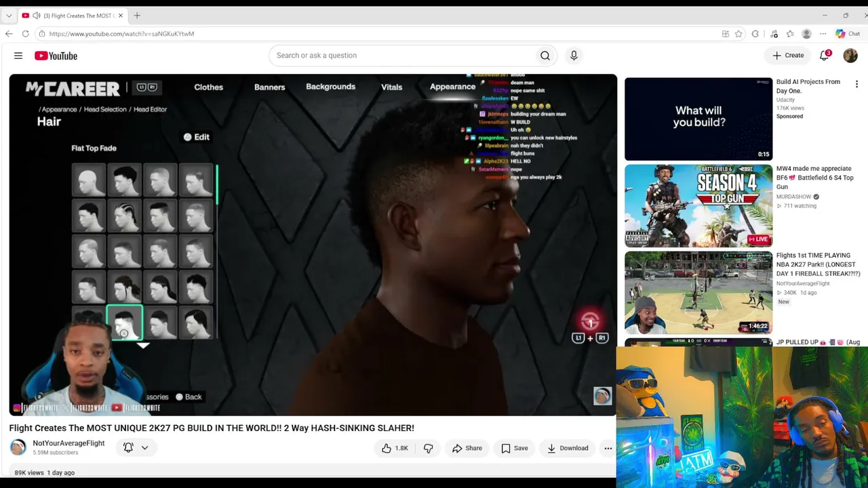Image resolution: width=868 pixels, height=488 pixels.
Task: Play the Udacity 'What will you build?' ad thumbnail
Action: click(x=698, y=119)
